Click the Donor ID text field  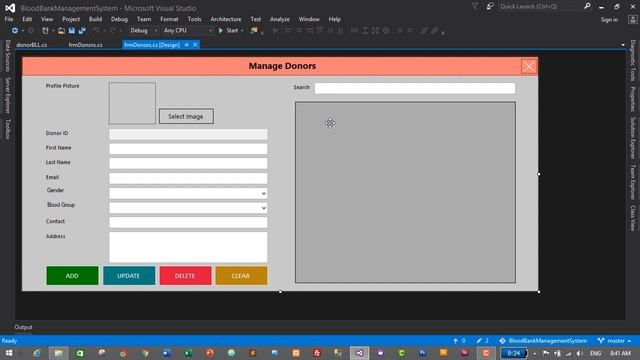[x=188, y=134]
